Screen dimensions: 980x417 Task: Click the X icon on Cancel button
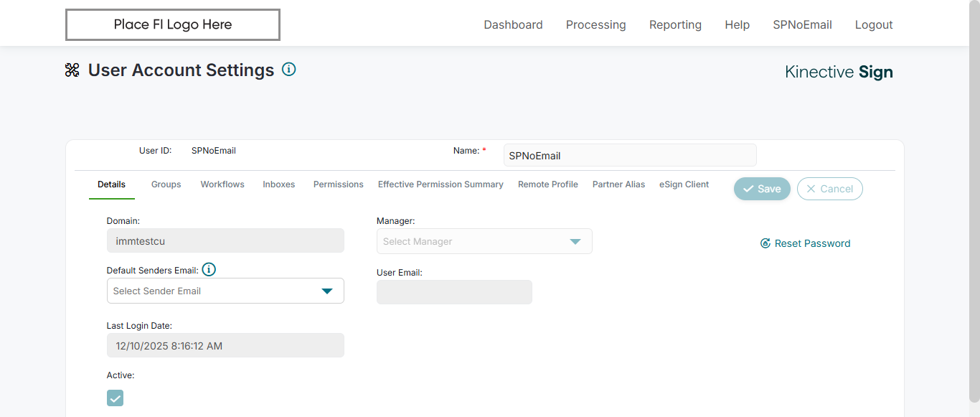(811, 189)
